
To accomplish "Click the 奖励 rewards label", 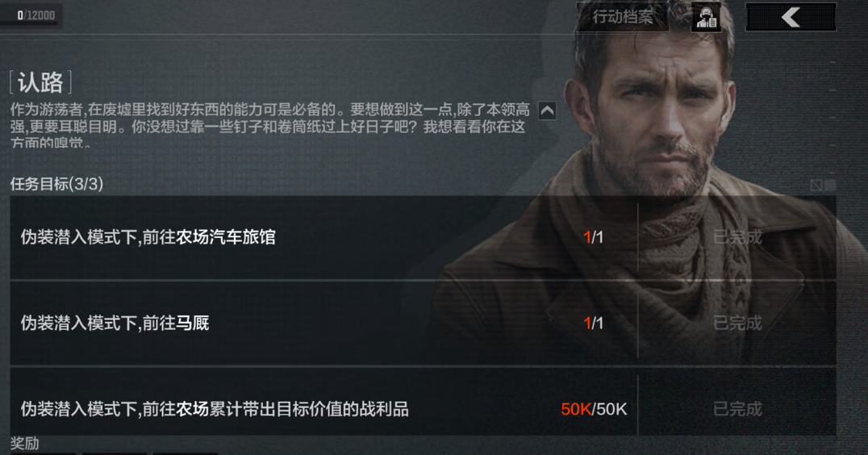I will point(24,444).
